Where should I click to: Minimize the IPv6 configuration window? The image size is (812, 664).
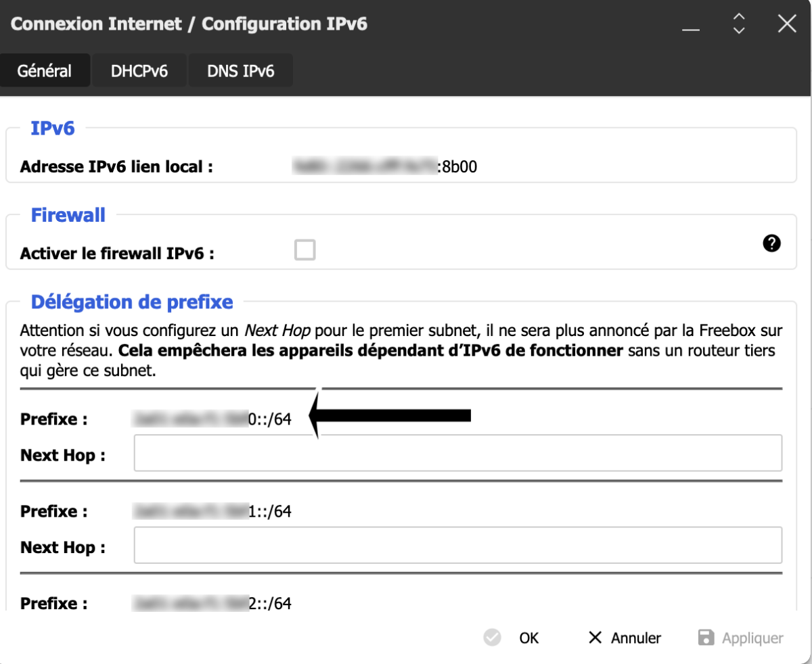click(x=690, y=26)
